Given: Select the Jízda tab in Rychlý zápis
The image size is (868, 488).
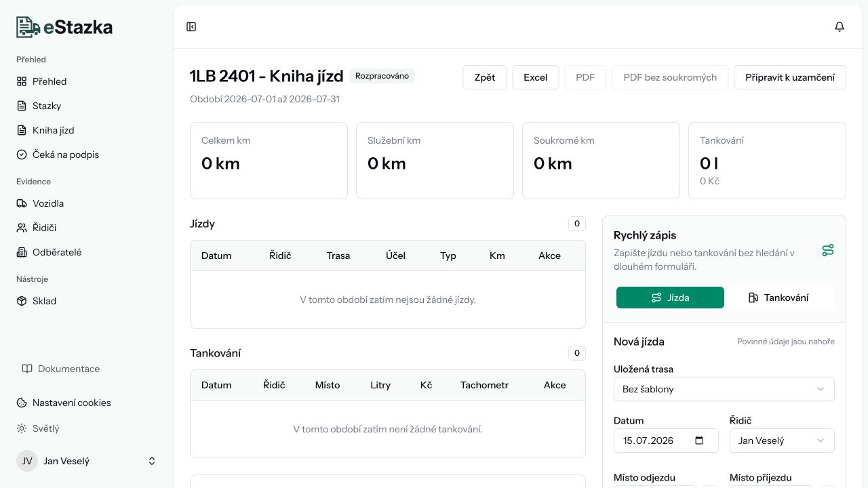Looking at the screenshot, I should (x=670, y=298).
